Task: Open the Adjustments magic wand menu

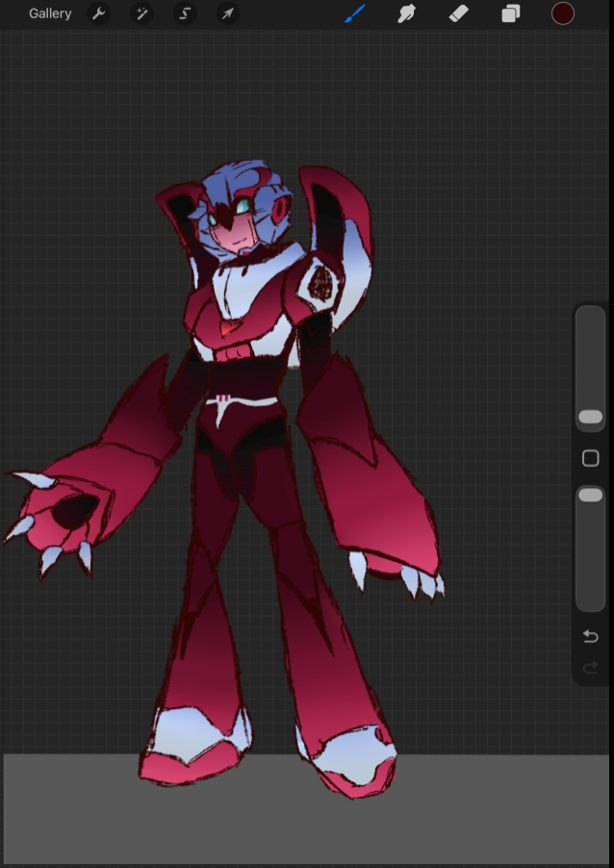Action: [141, 13]
